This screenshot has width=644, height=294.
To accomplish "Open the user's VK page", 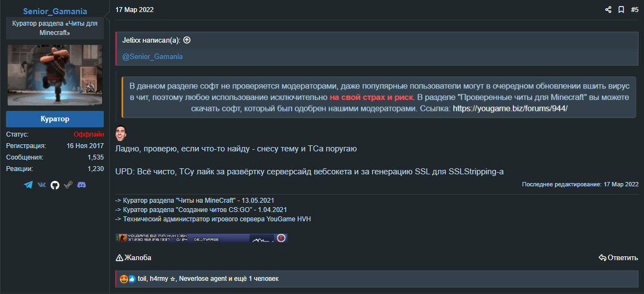I will [x=42, y=185].
